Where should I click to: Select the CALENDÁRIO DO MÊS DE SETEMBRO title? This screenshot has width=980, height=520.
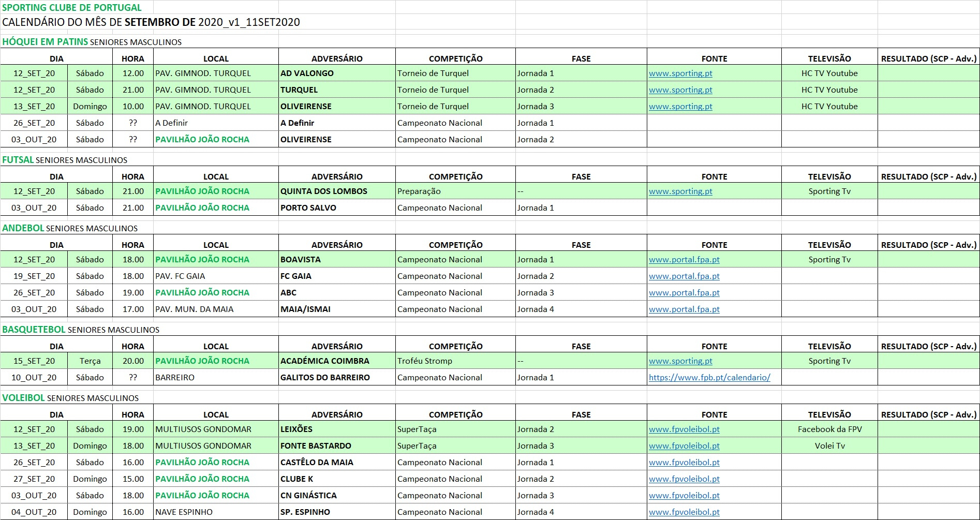pos(151,22)
